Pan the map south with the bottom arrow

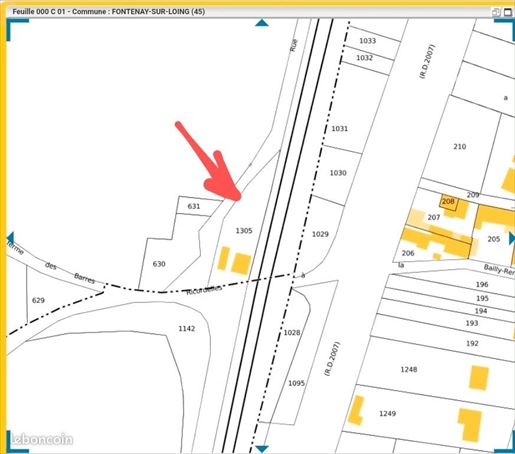point(262,449)
